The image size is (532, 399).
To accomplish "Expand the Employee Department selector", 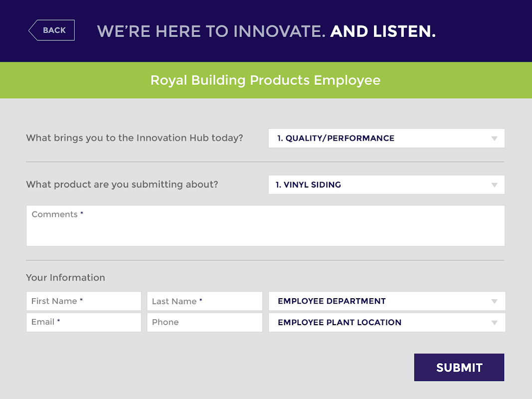I will point(387,301).
